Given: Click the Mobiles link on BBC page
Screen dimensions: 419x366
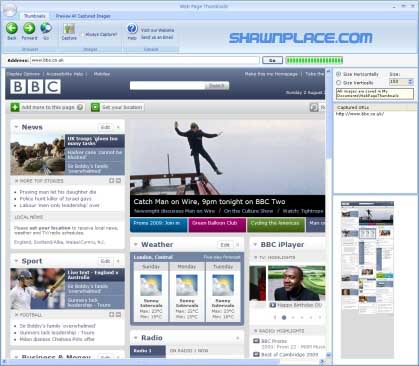Looking at the screenshot, I should (x=102, y=74).
